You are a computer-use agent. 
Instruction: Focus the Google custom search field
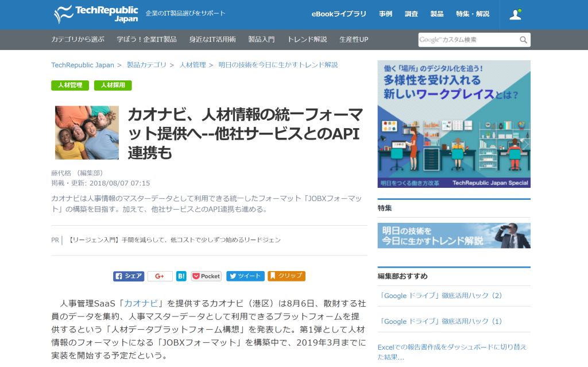468,40
